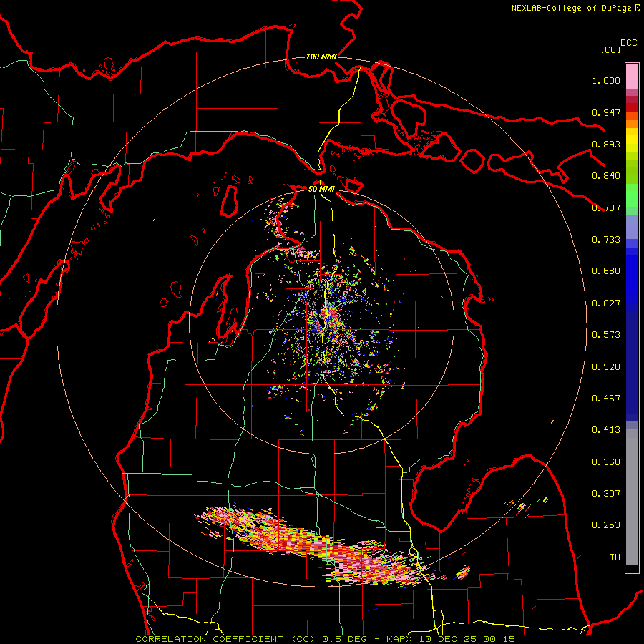Select the 0.733 scale value
This screenshot has height=644, width=644.
pos(606,240)
